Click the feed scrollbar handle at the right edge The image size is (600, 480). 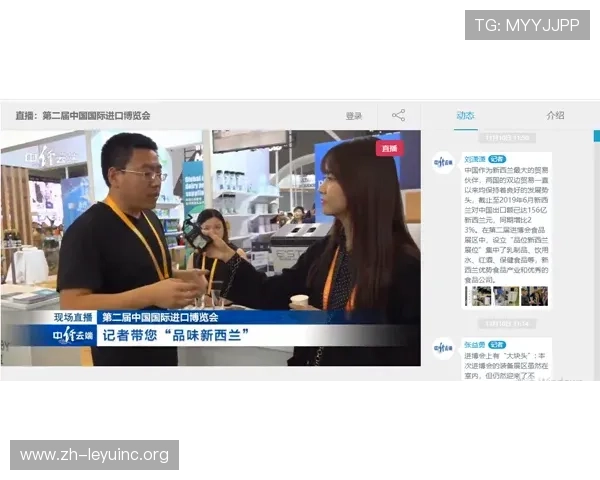point(597,136)
